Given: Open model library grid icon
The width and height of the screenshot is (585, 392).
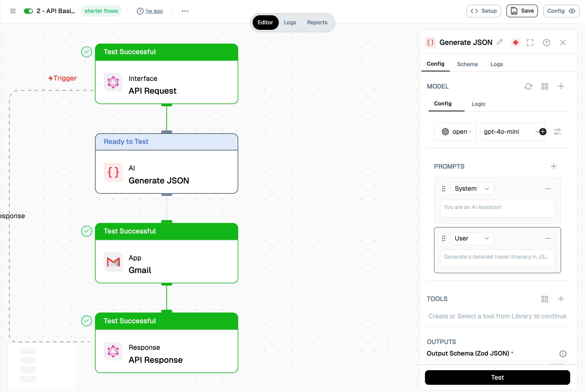Looking at the screenshot, I should coord(544,86).
